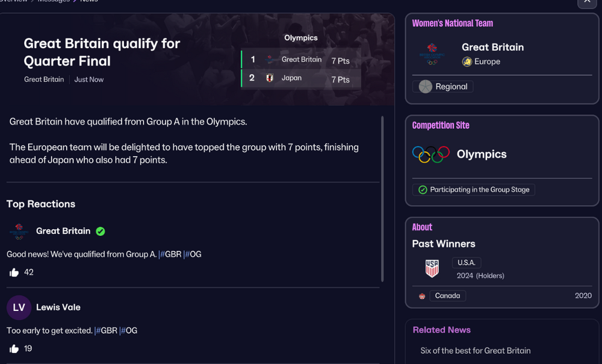
Task: Click the Canada badge icon in Past Winners
Action: pos(422,296)
